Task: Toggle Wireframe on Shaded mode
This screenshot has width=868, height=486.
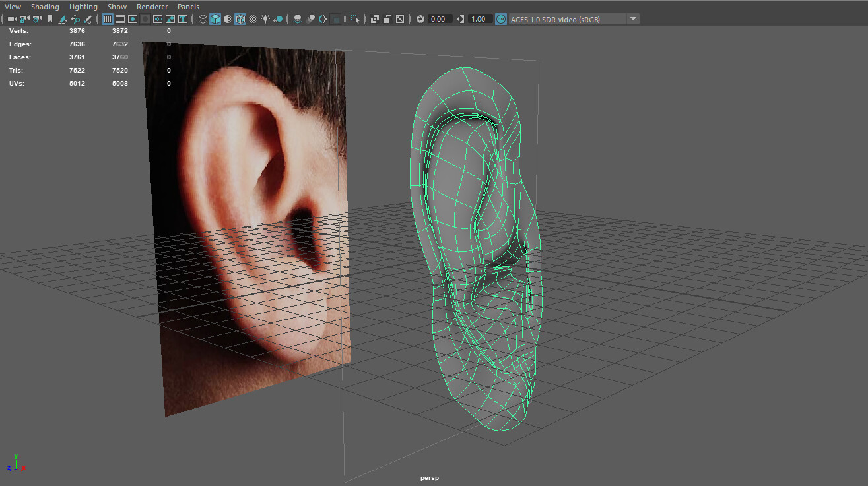Action: point(240,19)
